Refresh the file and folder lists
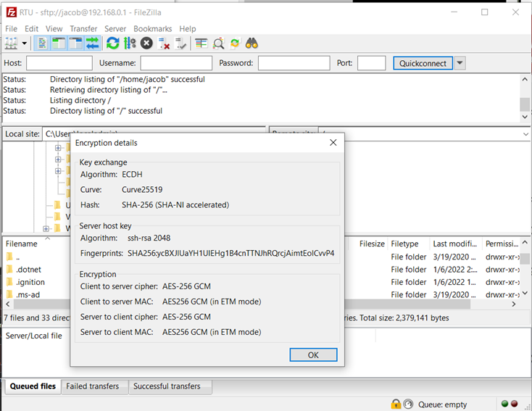 tap(112, 43)
